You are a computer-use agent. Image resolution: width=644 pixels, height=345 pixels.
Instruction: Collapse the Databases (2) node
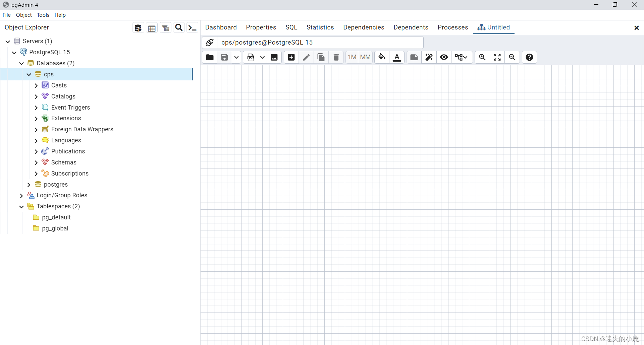22,64
